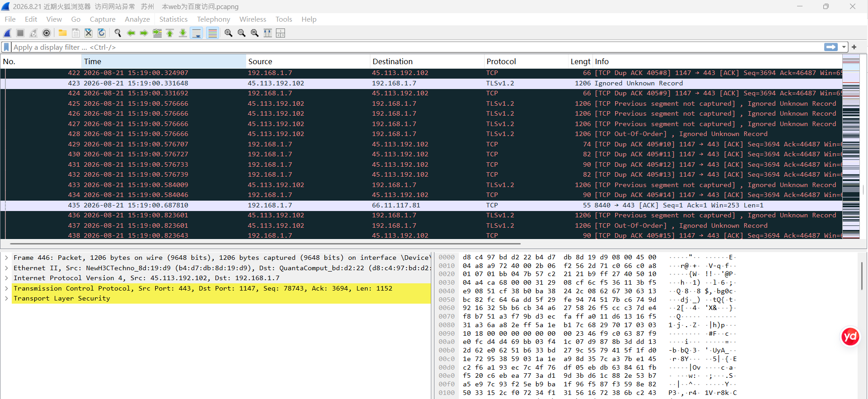Go back in packet history
Image resolution: width=868 pixels, height=399 pixels.
[x=131, y=33]
